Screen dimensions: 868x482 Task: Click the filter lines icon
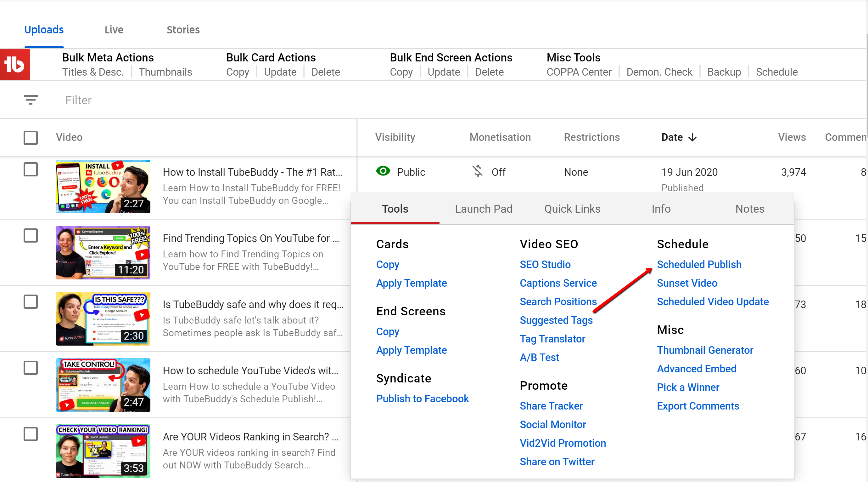[x=31, y=100]
